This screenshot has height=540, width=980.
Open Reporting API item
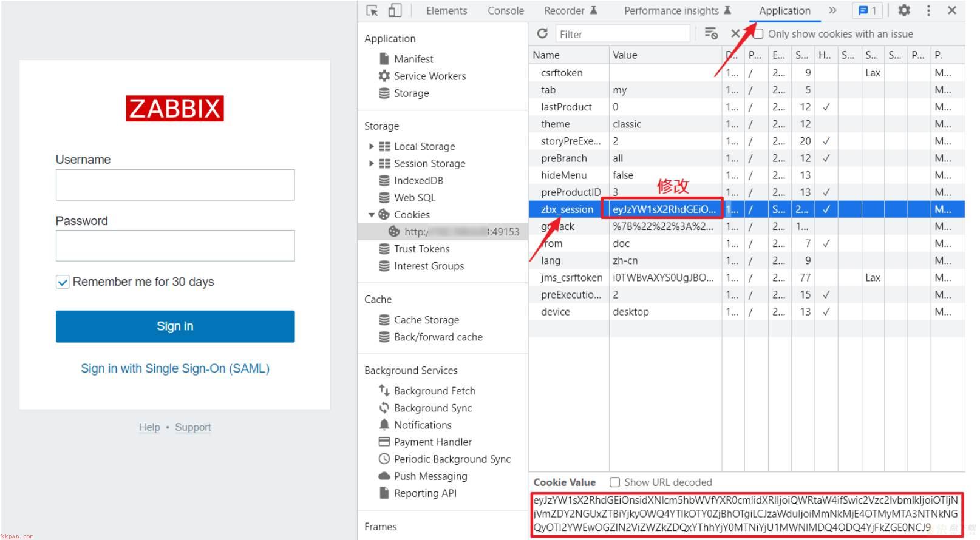pyautogui.click(x=418, y=493)
